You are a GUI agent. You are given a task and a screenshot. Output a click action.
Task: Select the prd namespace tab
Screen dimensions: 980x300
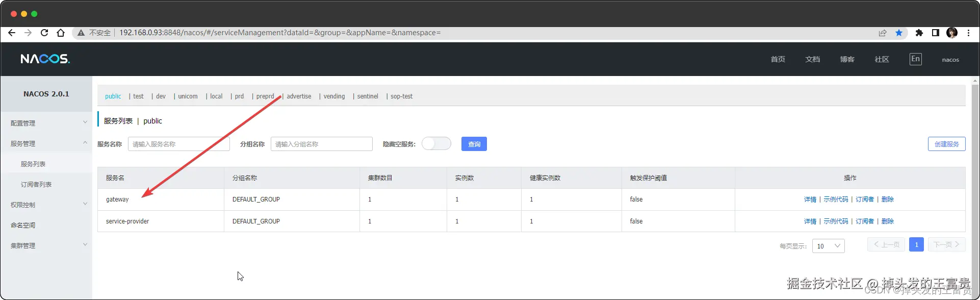click(x=239, y=96)
